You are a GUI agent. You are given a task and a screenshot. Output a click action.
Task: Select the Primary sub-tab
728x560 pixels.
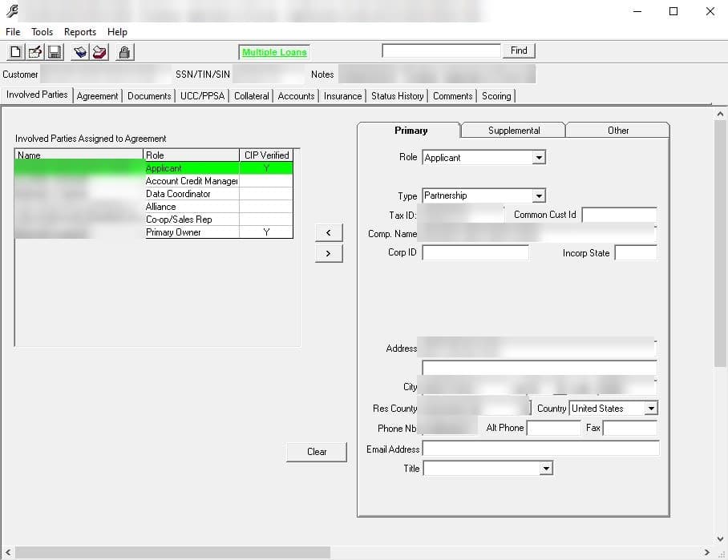[411, 131]
